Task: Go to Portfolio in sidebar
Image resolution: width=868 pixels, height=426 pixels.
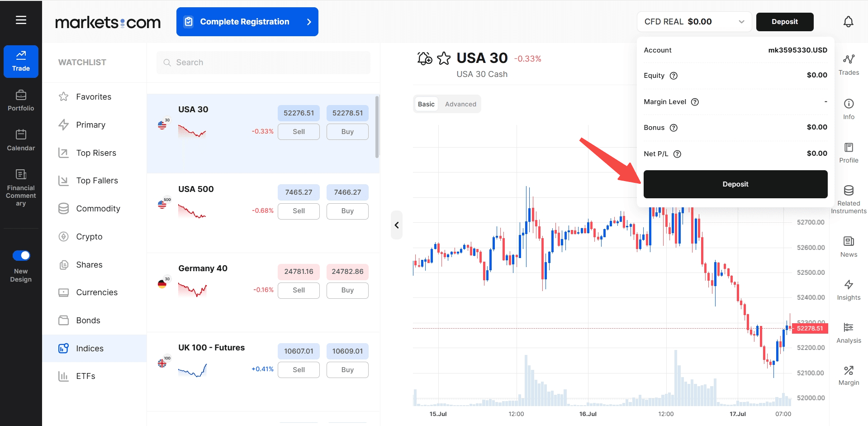Action: (21, 101)
